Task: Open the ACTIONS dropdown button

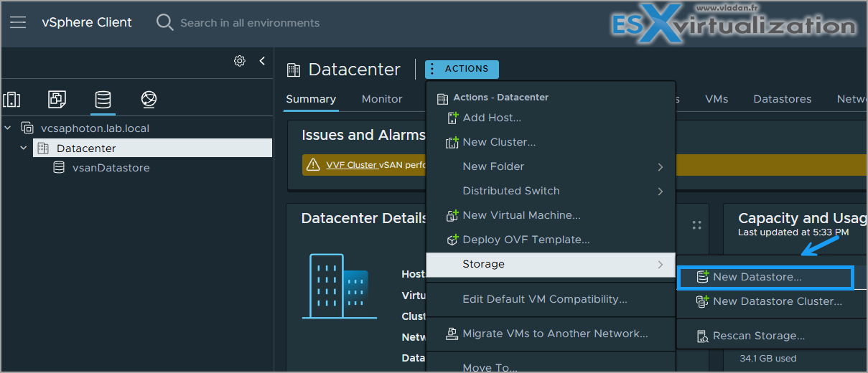Action: [462, 69]
